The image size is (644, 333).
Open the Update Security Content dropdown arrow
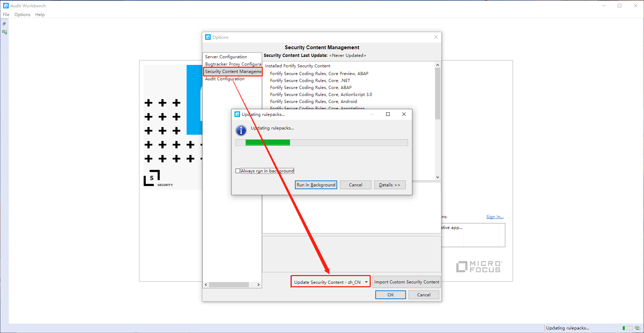point(366,282)
